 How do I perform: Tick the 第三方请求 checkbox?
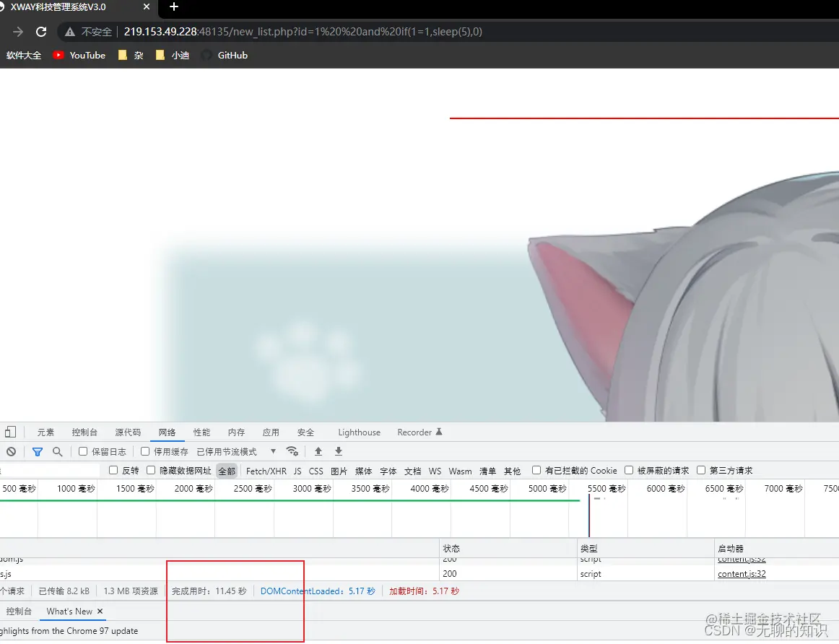701,470
